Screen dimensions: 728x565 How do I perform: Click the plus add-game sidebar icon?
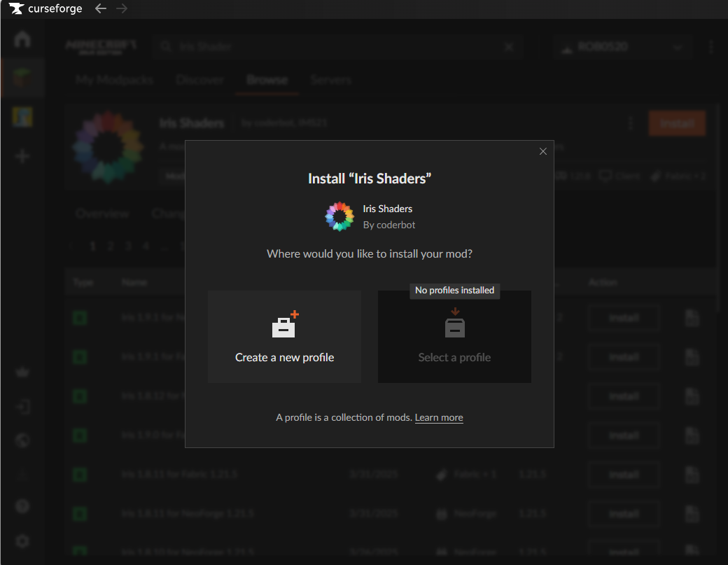pyautogui.click(x=22, y=156)
